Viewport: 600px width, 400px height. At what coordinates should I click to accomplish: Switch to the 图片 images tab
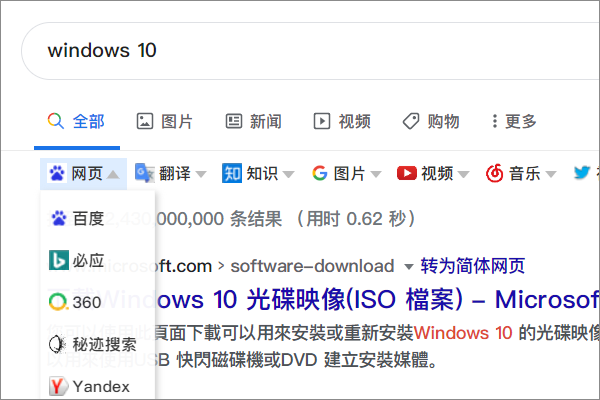click(x=165, y=122)
